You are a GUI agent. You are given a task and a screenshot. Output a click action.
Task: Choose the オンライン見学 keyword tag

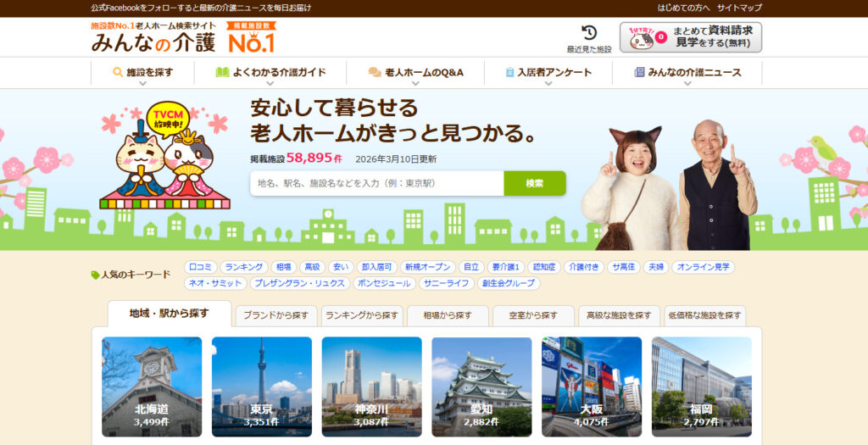[x=703, y=267]
